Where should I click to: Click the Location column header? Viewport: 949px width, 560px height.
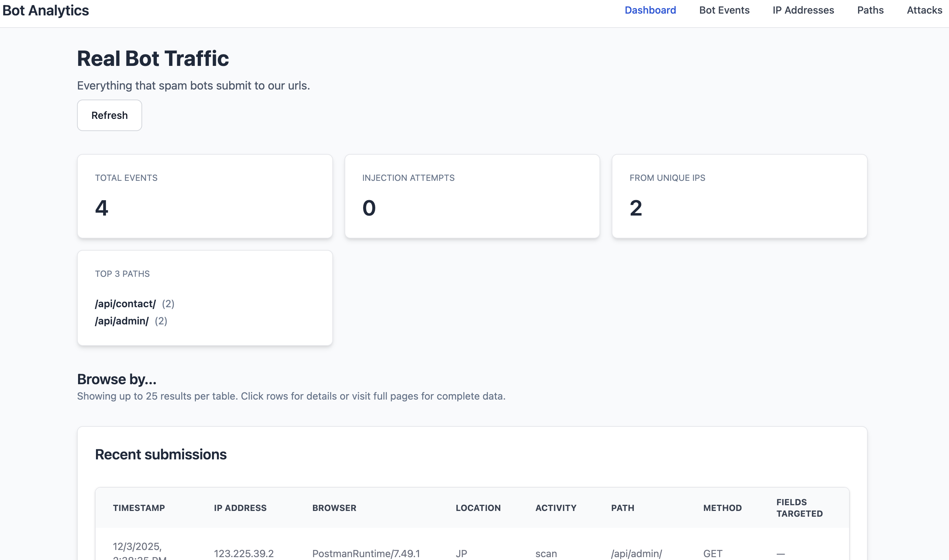pos(478,508)
